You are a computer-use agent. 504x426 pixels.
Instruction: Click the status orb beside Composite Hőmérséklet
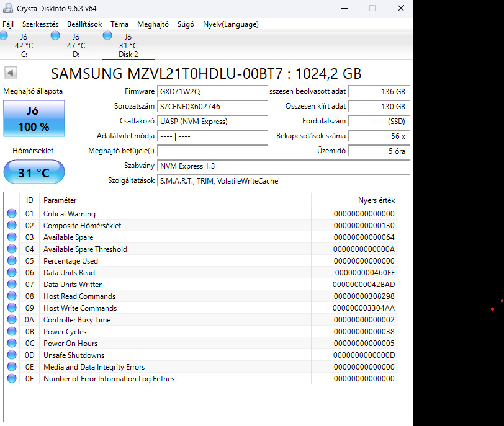tap(12, 225)
